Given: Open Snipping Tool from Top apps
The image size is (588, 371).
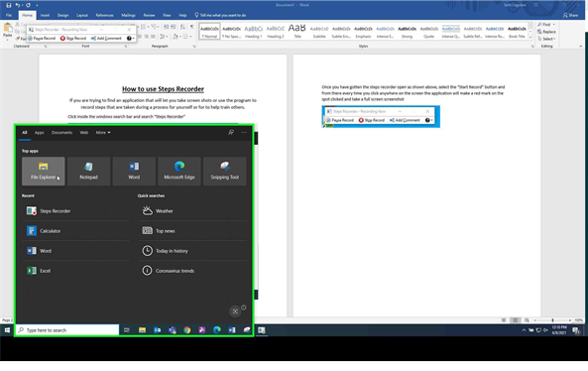Looking at the screenshot, I should click(225, 171).
